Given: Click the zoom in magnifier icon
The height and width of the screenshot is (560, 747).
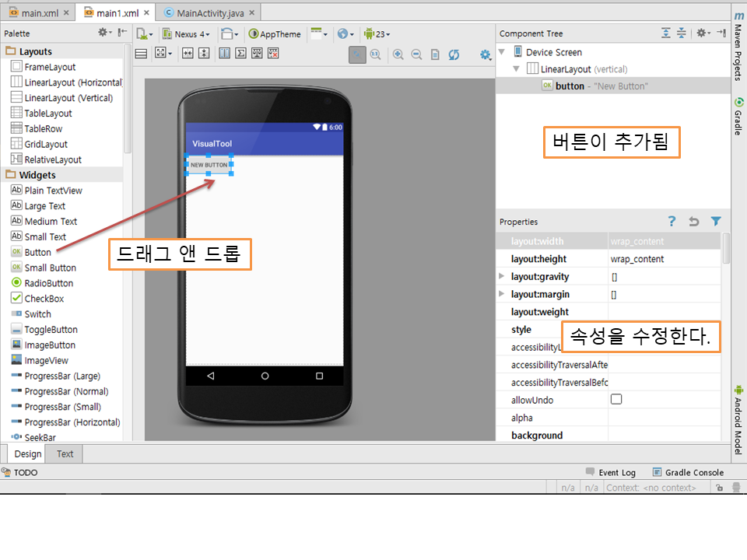Looking at the screenshot, I should tap(398, 54).
